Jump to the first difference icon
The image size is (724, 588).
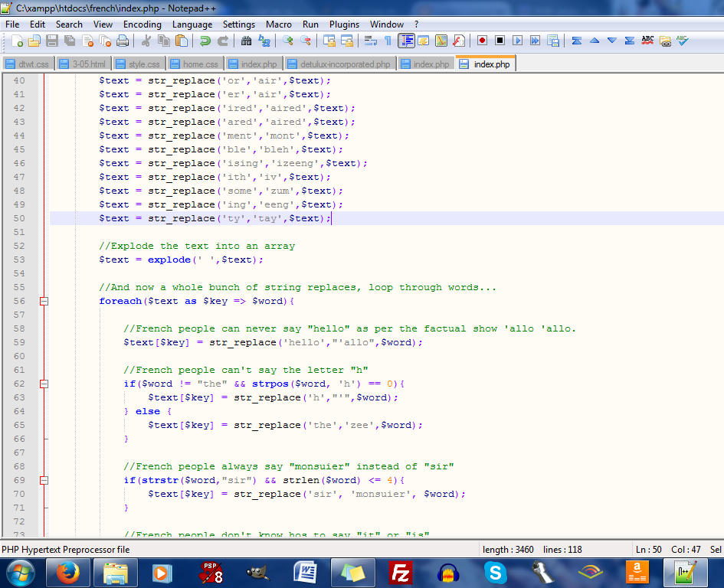tap(577, 41)
